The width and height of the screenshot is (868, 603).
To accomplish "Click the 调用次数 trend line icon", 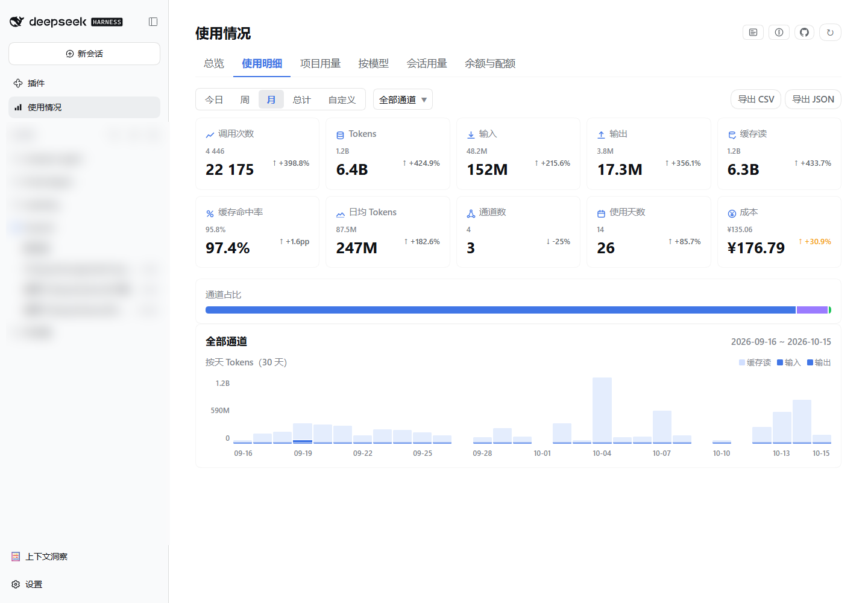I will pyautogui.click(x=210, y=134).
